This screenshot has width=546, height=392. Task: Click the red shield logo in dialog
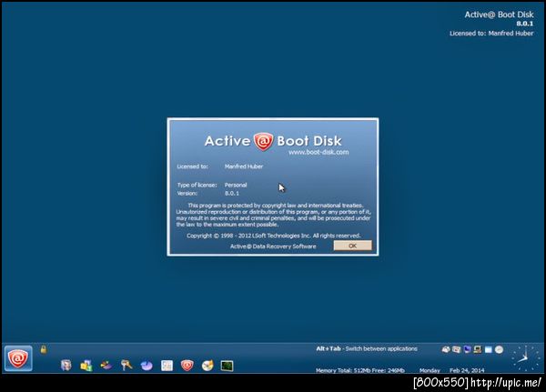(x=263, y=141)
